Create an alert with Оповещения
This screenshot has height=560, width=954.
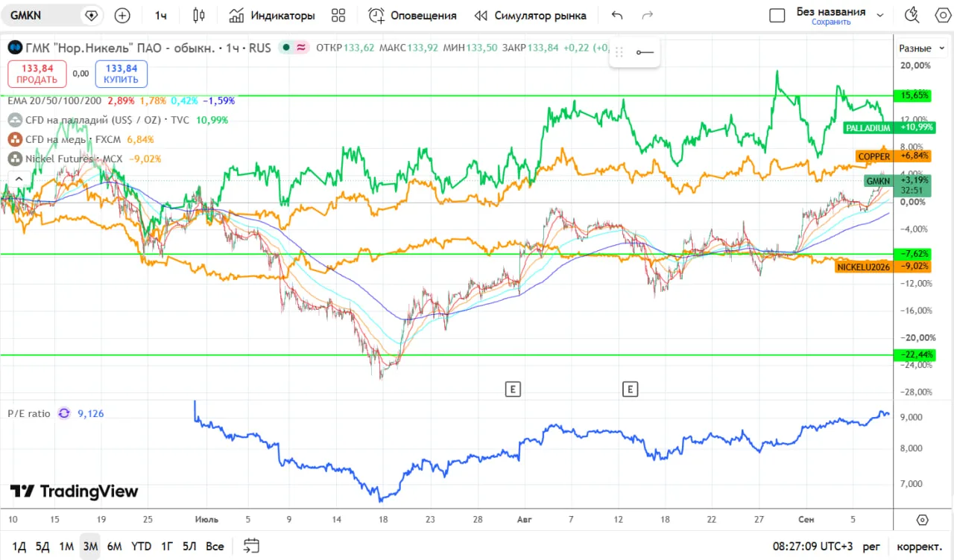412,15
